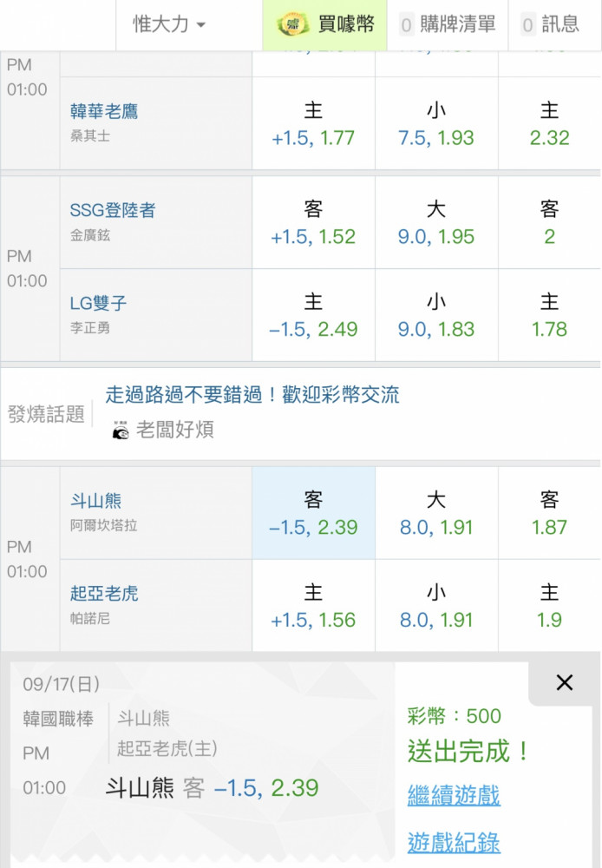Click the 繼續遊戲 link
Viewport: 602px width, 868px height.
point(454,794)
